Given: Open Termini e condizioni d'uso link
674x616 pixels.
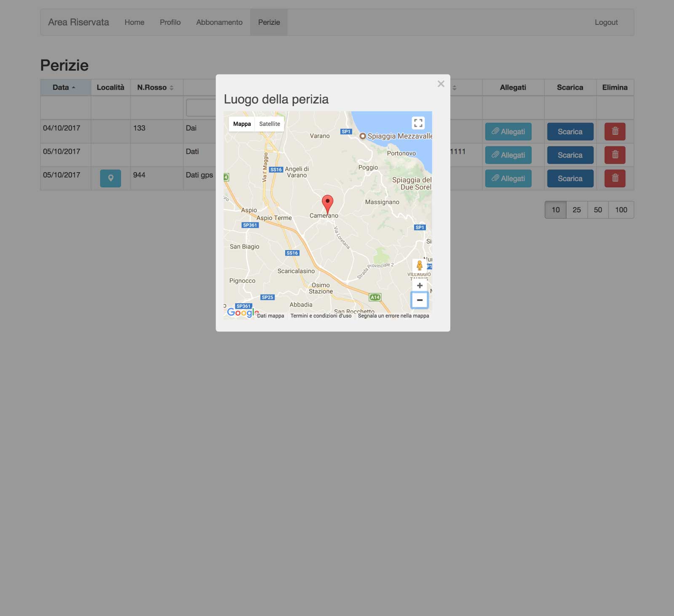Looking at the screenshot, I should click(x=321, y=316).
